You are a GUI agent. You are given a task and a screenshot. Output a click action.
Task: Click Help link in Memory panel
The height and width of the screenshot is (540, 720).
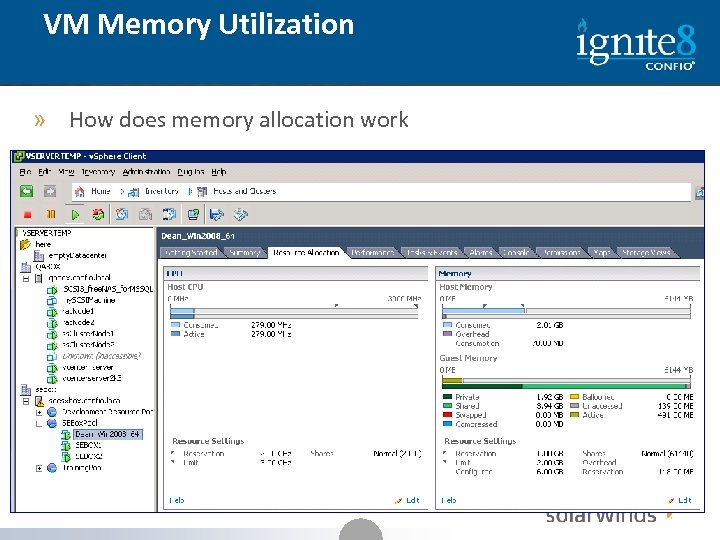(x=449, y=501)
